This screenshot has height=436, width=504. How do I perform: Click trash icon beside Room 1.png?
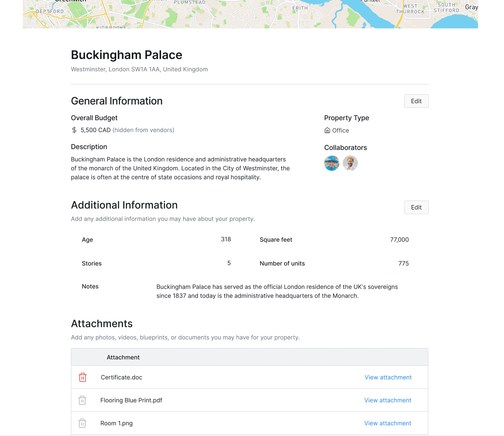click(x=82, y=423)
